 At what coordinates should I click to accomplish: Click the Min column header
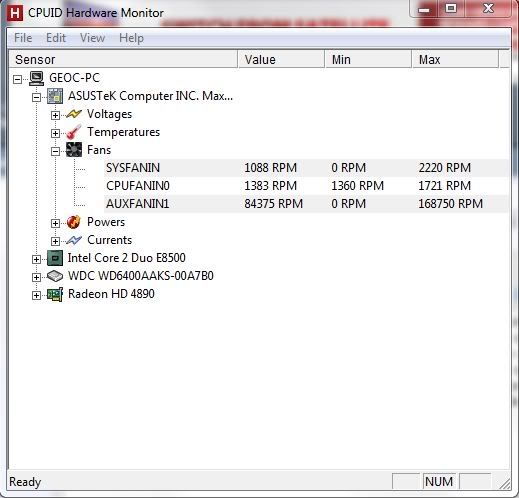point(368,60)
